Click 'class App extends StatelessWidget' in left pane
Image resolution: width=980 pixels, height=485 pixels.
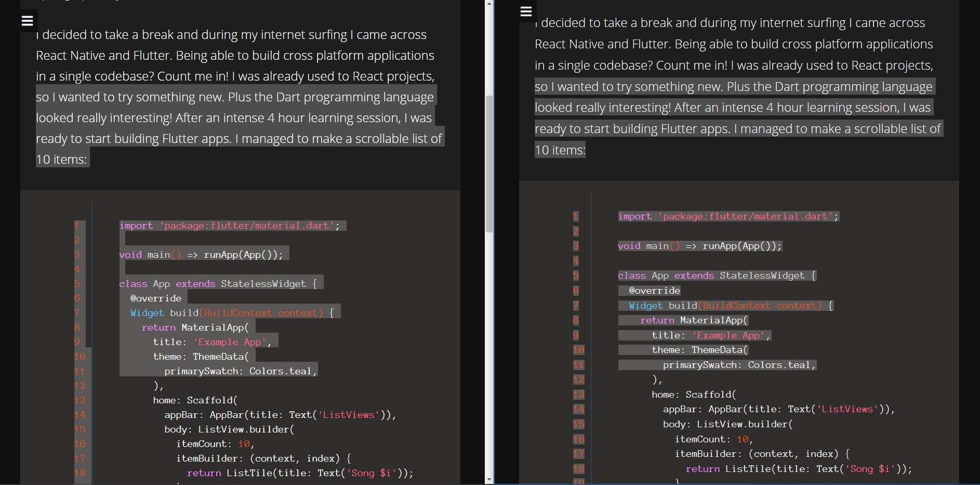[213, 284]
